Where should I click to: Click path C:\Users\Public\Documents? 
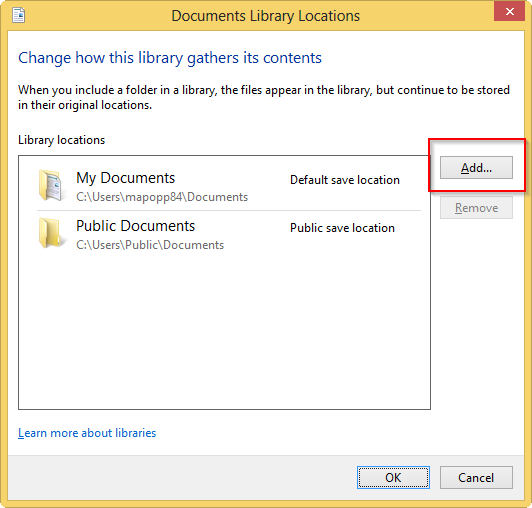150,245
